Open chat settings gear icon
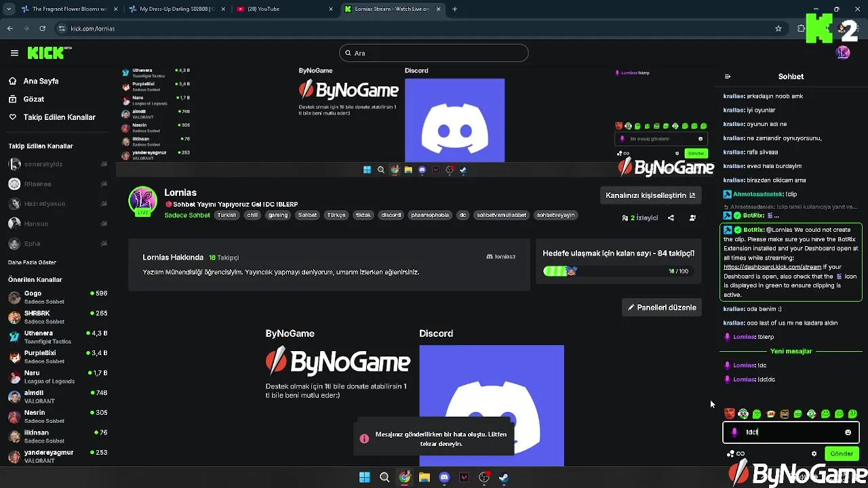The image size is (868, 488). click(x=814, y=454)
